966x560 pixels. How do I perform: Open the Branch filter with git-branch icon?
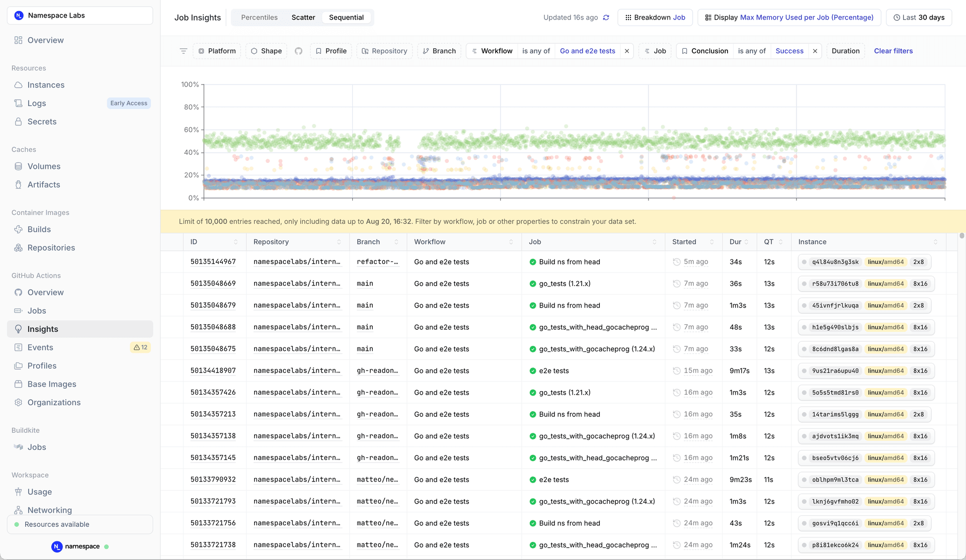click(x=439, y=51)
